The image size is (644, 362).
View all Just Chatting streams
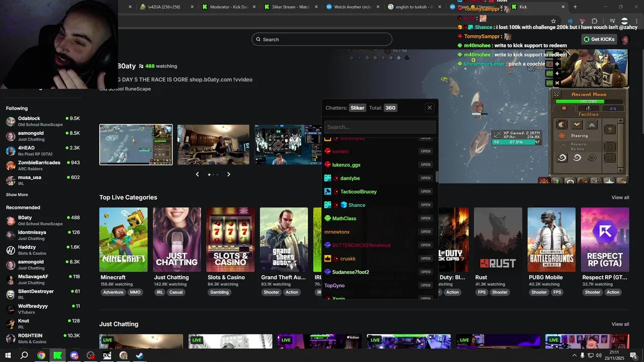(620, 324)
